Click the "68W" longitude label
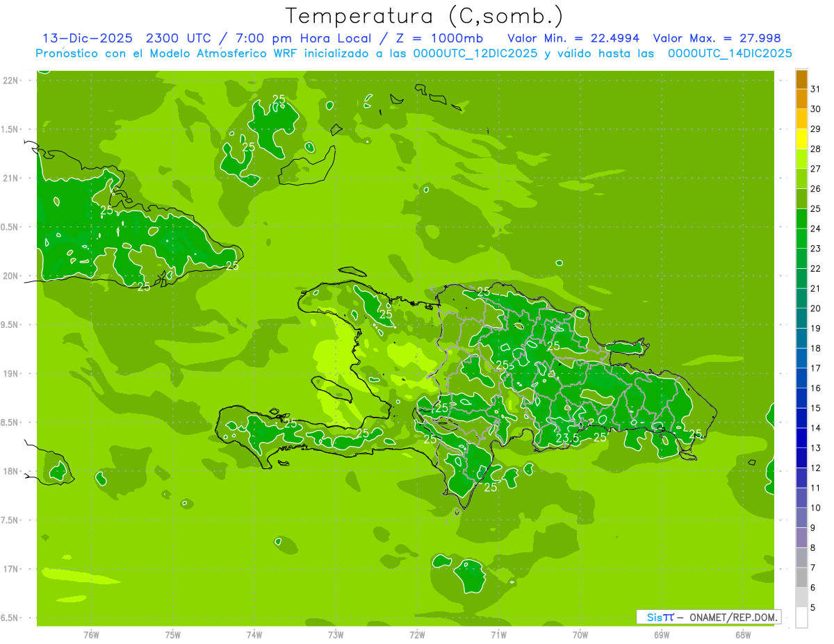834x644 pixels. [742, 635]
